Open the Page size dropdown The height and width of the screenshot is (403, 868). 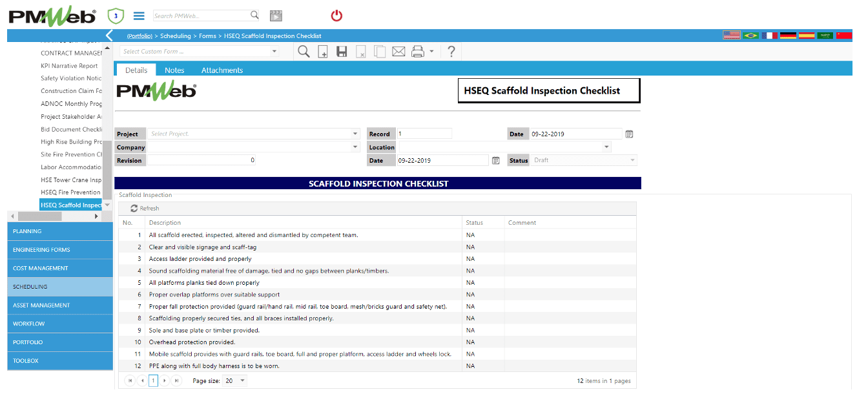pyautogui.click(x=234, y=380)
